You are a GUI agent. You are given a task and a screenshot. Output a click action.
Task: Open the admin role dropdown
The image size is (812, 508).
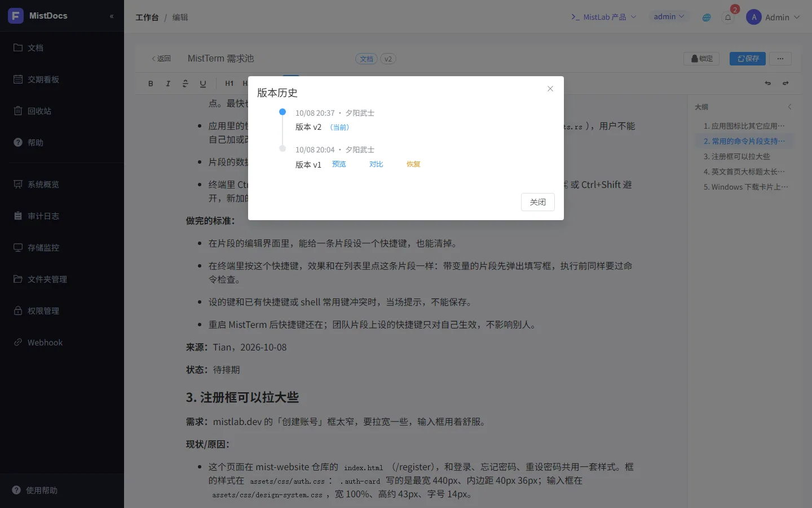[669, 17]
